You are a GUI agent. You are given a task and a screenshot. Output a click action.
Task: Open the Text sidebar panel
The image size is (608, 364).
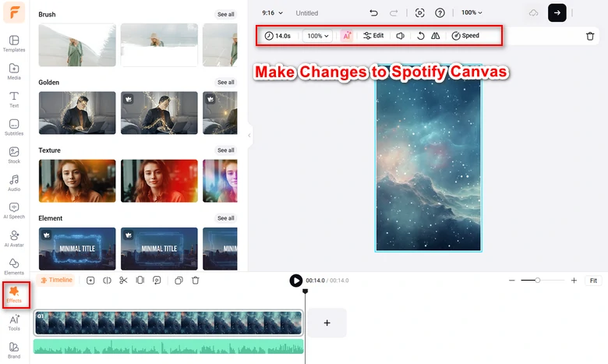[14, 99]
